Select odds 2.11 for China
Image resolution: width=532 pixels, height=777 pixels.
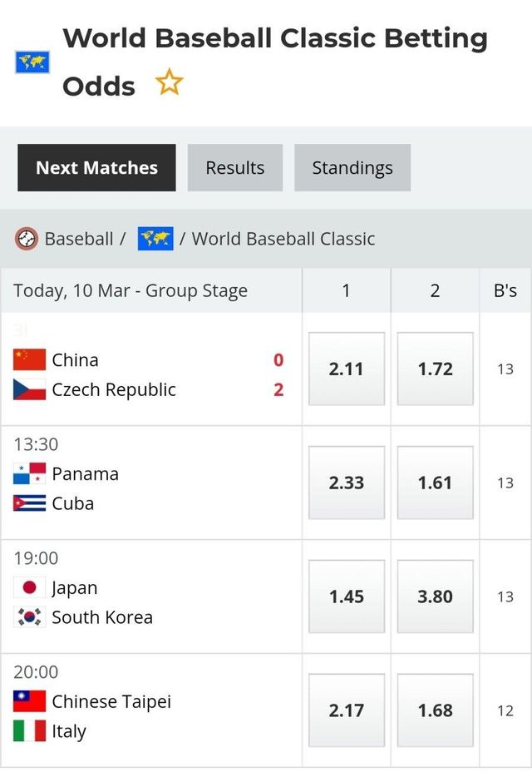(x=347, y=369)
